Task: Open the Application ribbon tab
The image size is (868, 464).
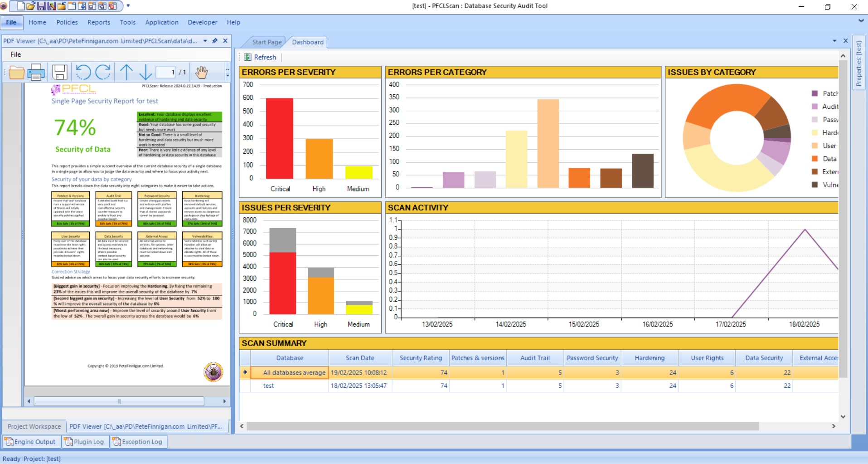Action: (162, 22)
